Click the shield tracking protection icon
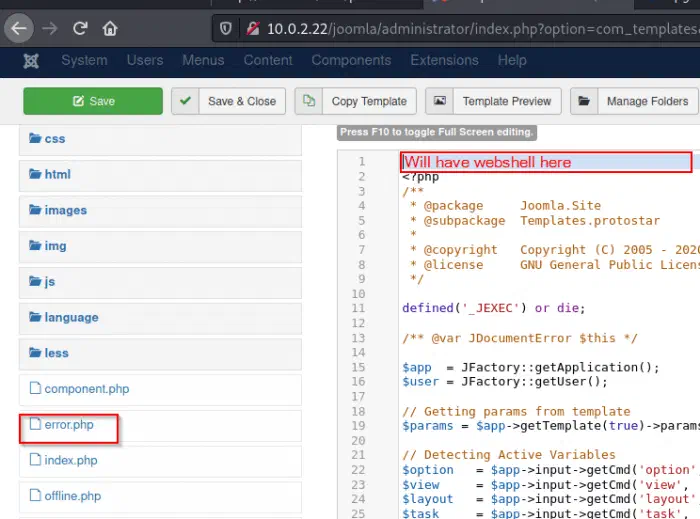Screen dimensions: 700x519 point(226,29)
